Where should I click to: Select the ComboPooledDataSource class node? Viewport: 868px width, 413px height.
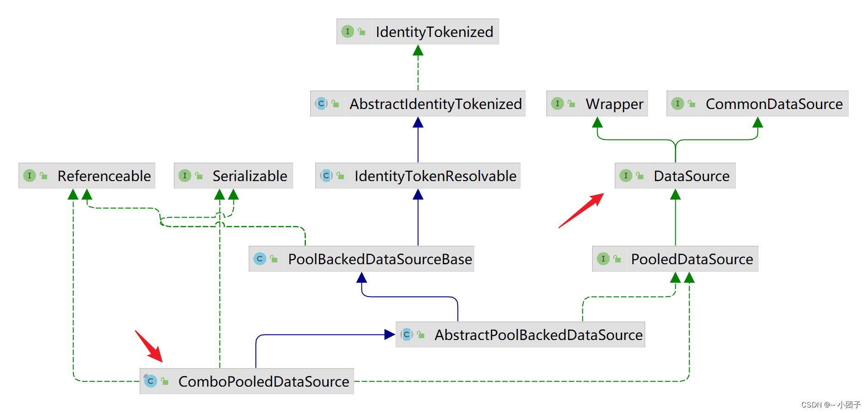tap(247, 381)
